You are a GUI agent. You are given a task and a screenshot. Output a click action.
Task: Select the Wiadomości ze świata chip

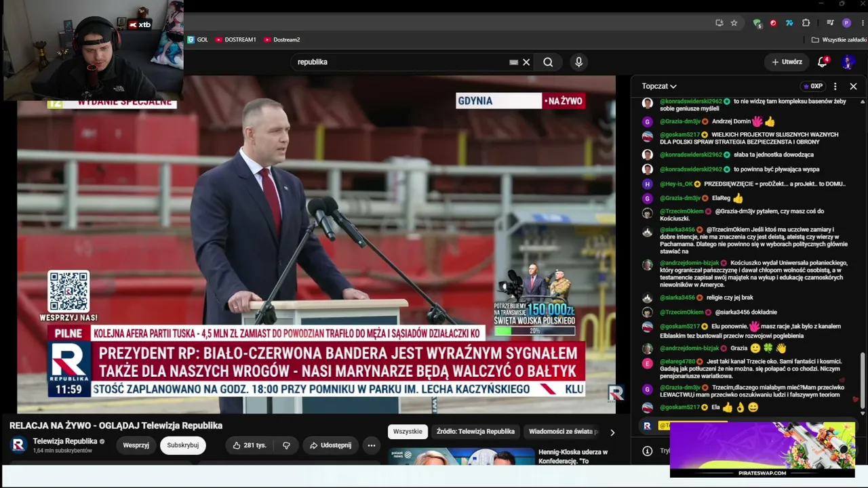coord(563,431)
